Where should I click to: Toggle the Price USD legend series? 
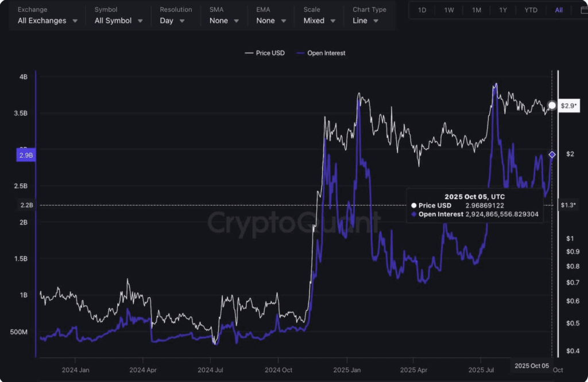coord(265,53)
